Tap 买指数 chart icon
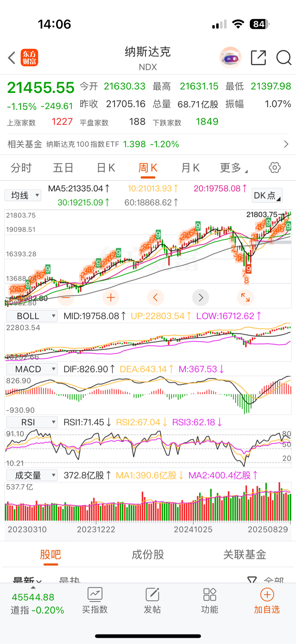The width and height of the screenshot is (296, 644). click(x=95, y=594)
